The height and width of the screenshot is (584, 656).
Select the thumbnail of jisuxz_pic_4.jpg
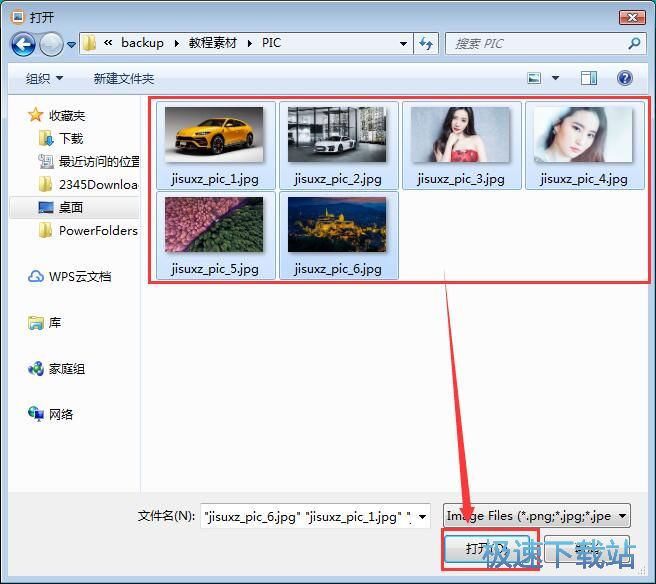(583, 134)
